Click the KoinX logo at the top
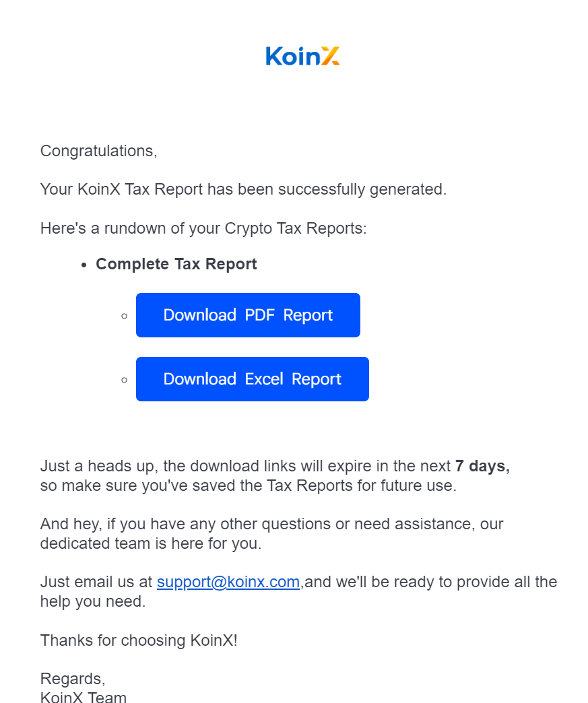 (x=302, y=56)
